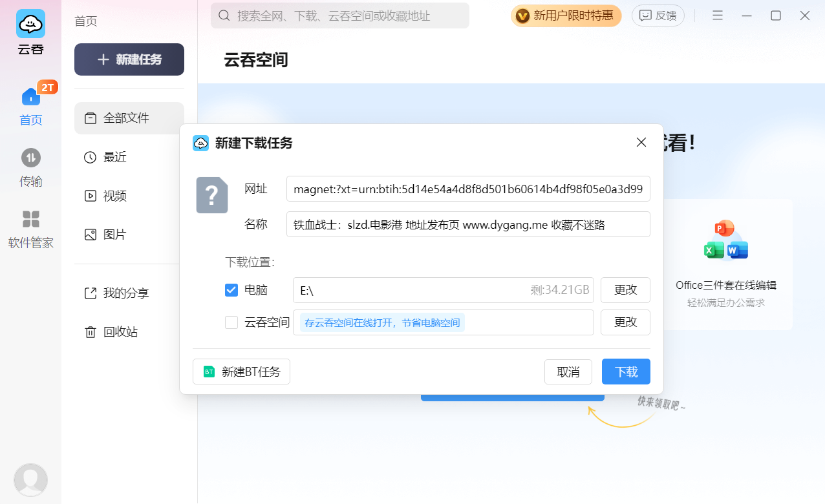
Task: Click the task name input field
Action: [x=468, y=224]
